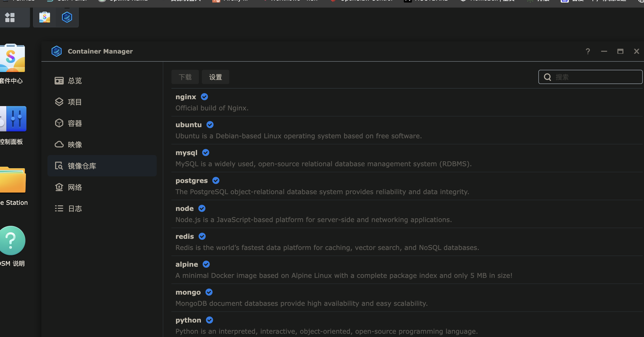View the 日志 logs section
The height and width of the screenshot is (337, 644).
coord(75,209)
